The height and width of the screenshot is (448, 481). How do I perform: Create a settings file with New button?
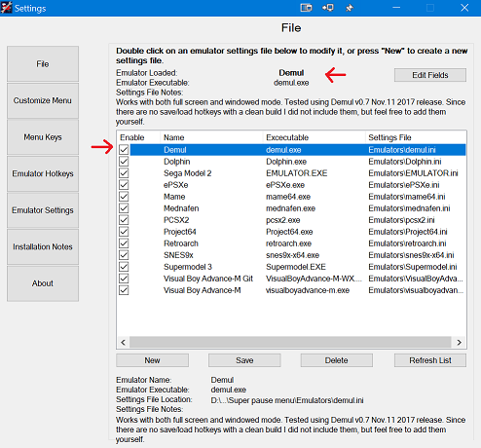coord(152,360)
